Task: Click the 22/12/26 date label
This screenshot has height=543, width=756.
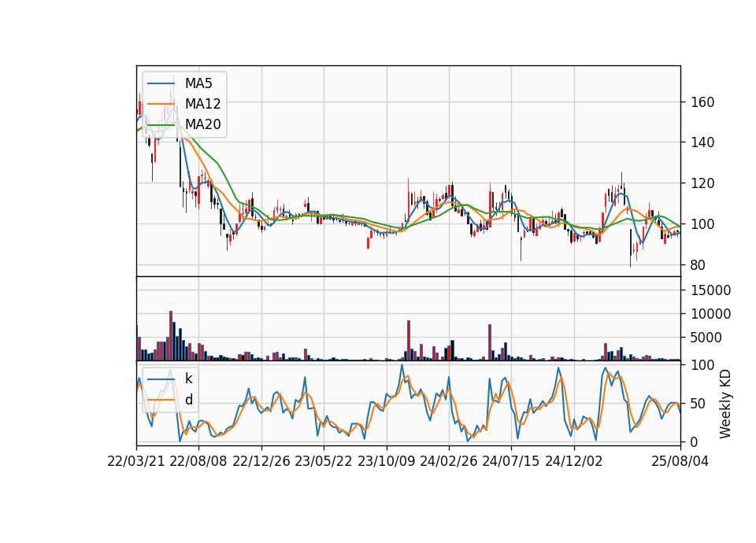Action: [x=261, y=461]
